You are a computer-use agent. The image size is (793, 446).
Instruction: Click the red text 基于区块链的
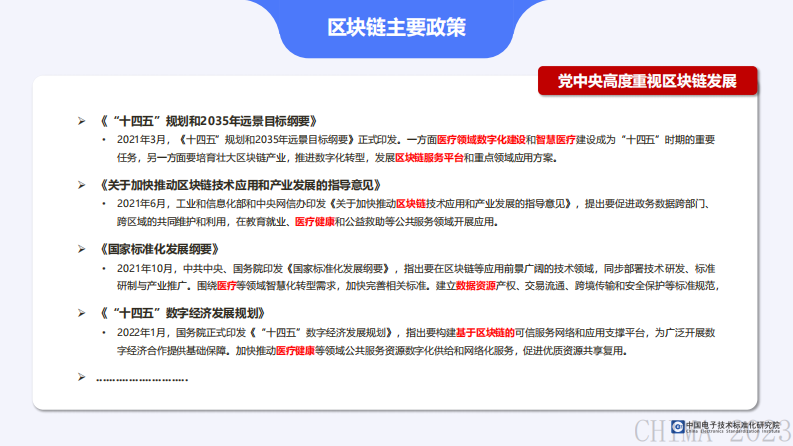tap(485, 333)
